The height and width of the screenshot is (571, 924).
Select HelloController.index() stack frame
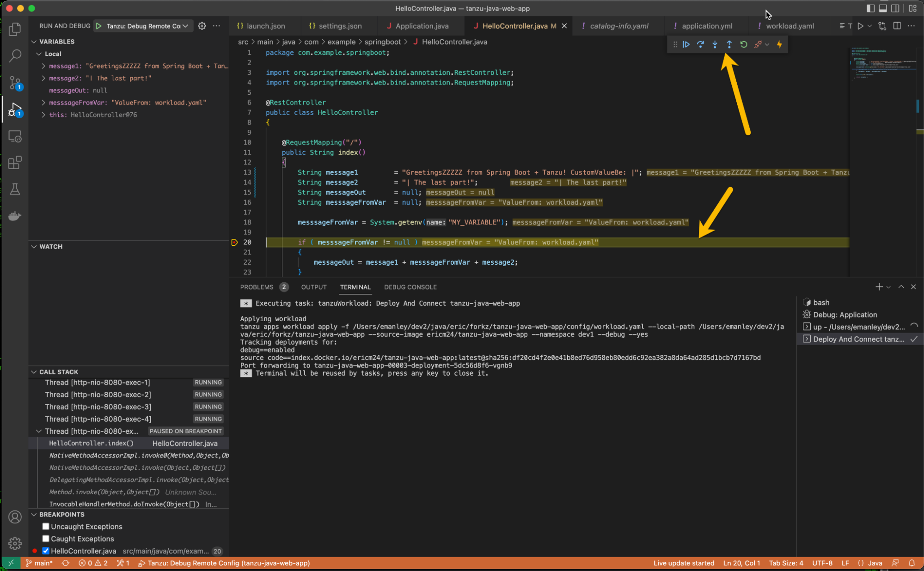pos(129,443)
